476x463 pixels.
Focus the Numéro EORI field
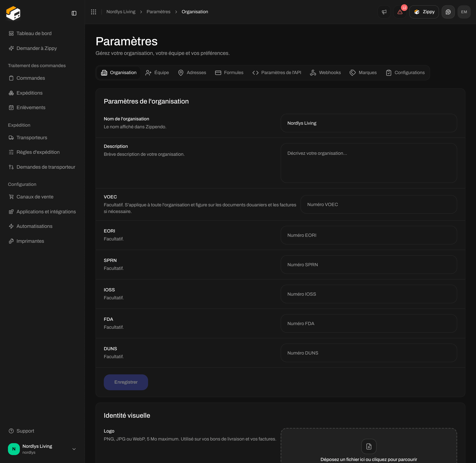pyautogui.click(x=369, y=235)
